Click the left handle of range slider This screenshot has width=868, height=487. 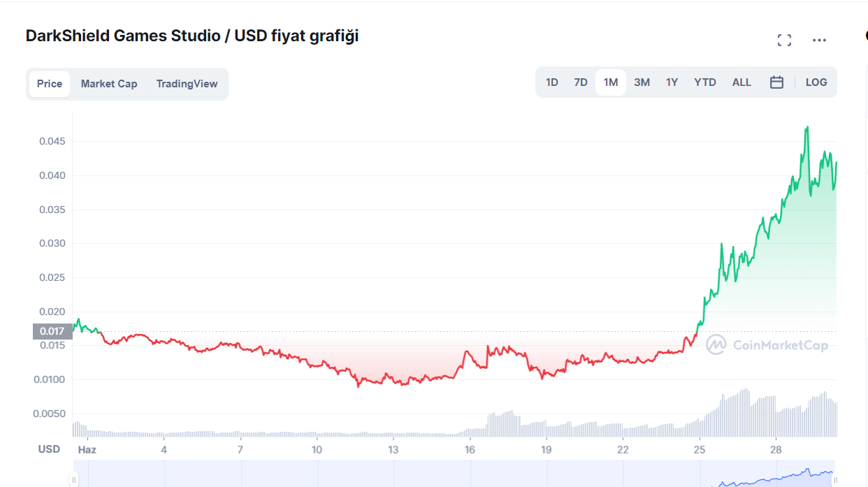click(x=74, y=479)
